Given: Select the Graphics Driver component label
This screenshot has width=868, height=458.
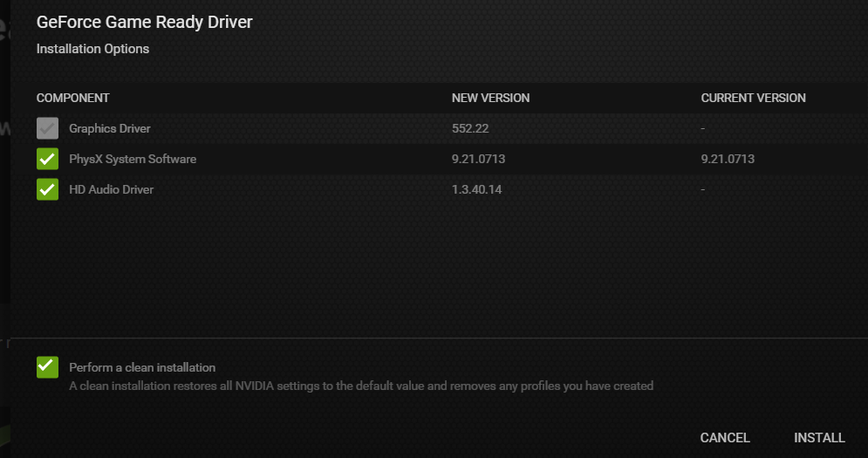Looking at the screenshot, I should (x=110, y=128).
